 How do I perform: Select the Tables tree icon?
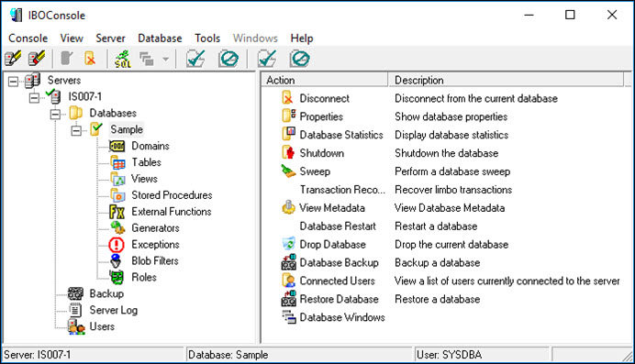point(117,162)
